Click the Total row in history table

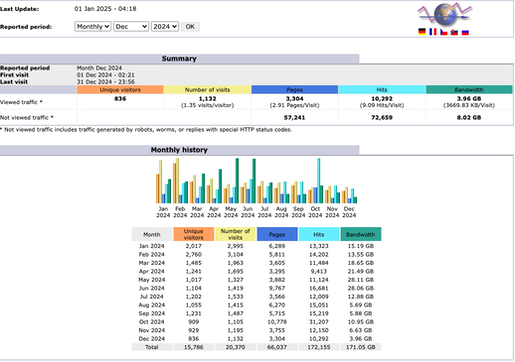point(256,347)
